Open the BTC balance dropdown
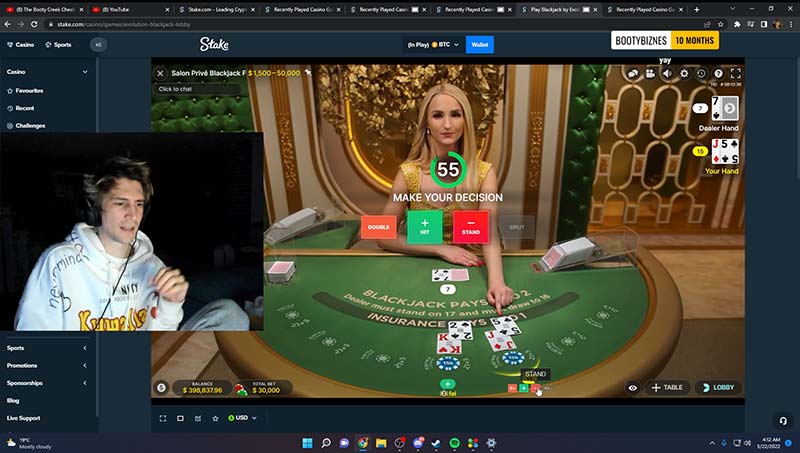Viewport: 800px width, 453px height. click(433, 45)
